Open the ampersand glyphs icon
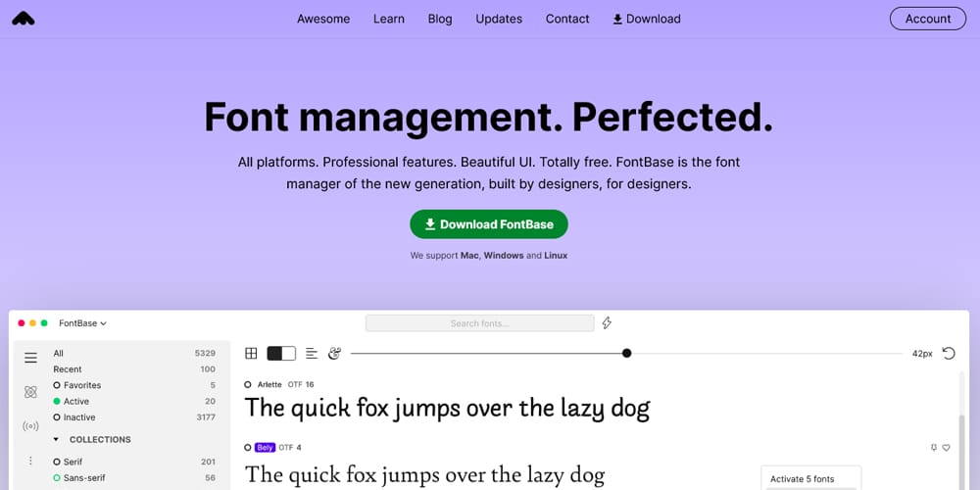Viewport: 980px width, 490px height. (334, 353)
